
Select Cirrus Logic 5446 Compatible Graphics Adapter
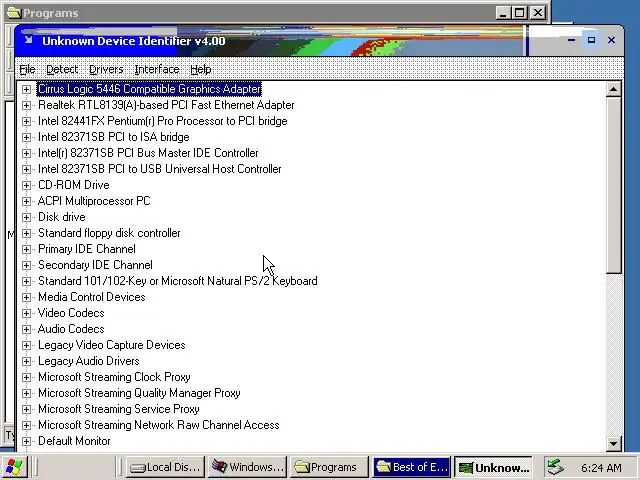point(149,89)
